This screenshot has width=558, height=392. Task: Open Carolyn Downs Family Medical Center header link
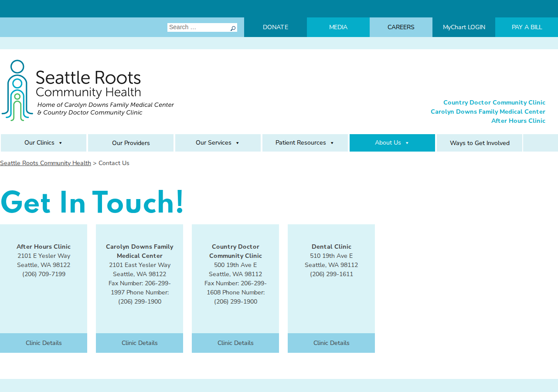[488, 112]
